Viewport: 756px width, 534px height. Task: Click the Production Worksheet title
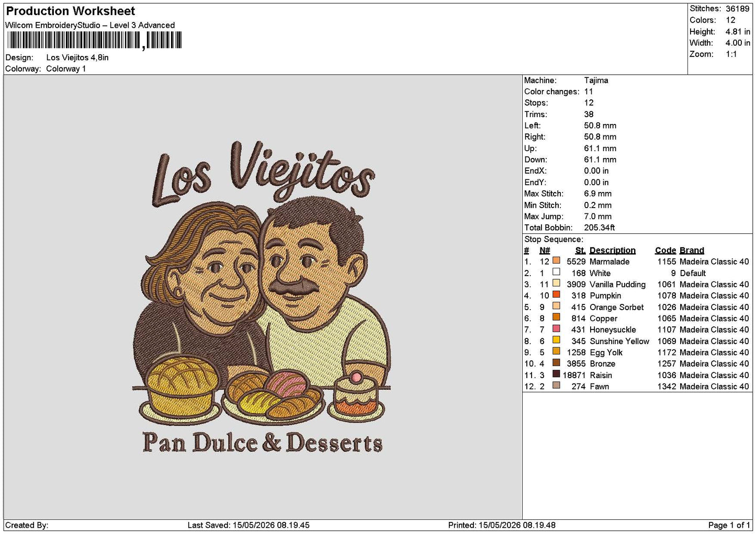coord(70,11)
